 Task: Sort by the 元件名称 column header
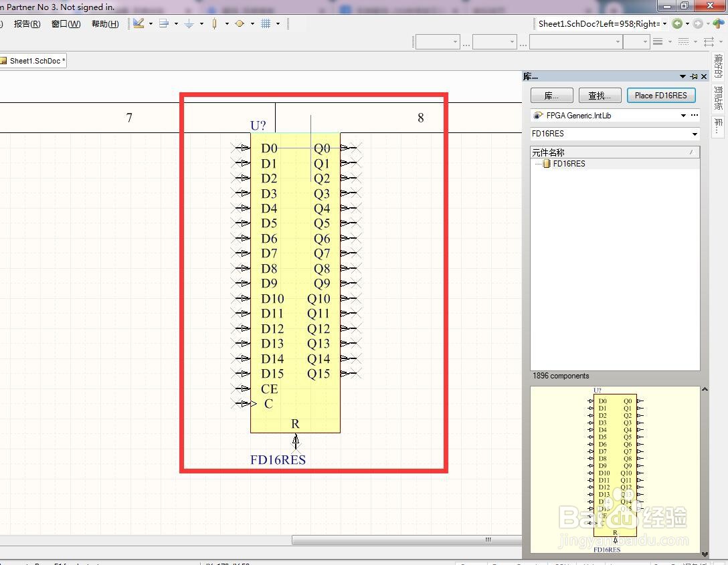pos(615,152)
